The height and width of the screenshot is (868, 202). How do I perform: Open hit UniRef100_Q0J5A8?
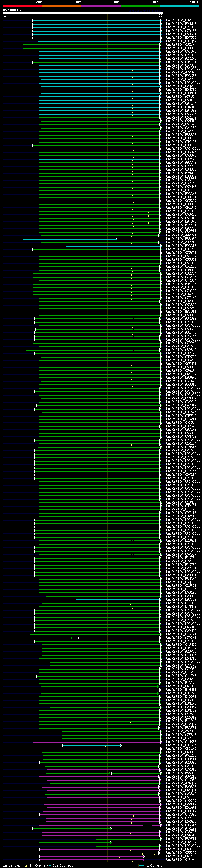click(181, 124)
